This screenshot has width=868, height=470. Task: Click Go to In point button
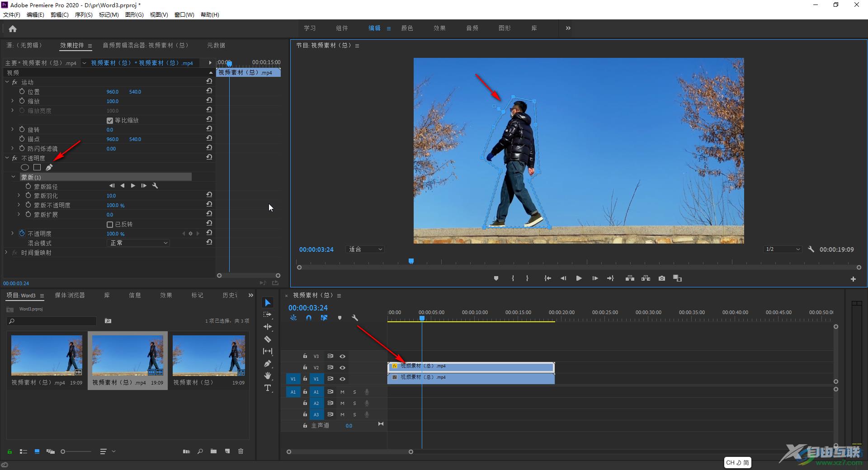(547, 278)
